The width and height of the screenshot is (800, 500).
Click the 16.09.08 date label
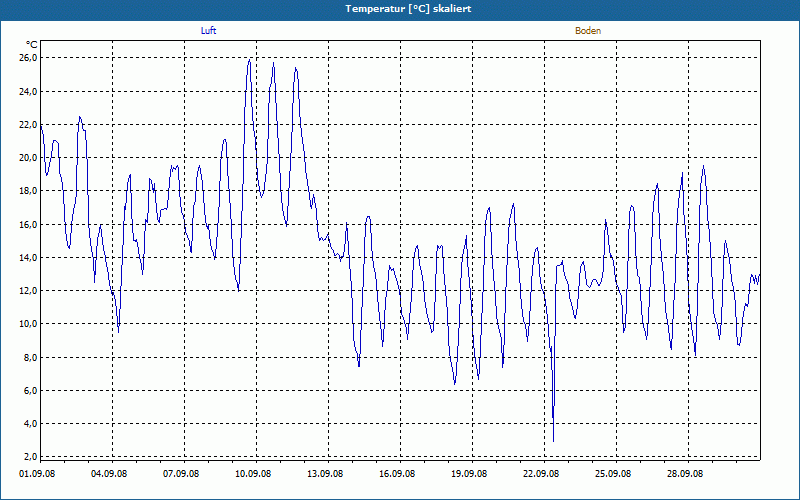397,473
